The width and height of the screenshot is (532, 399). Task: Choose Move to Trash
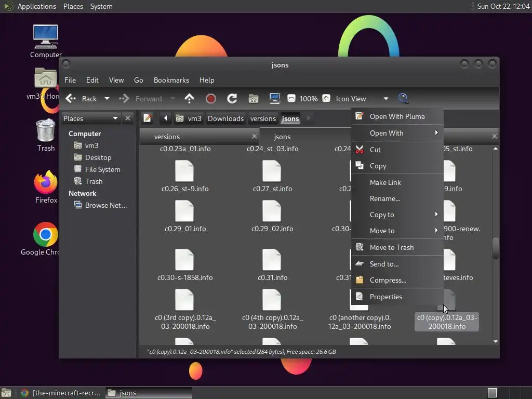397,247
